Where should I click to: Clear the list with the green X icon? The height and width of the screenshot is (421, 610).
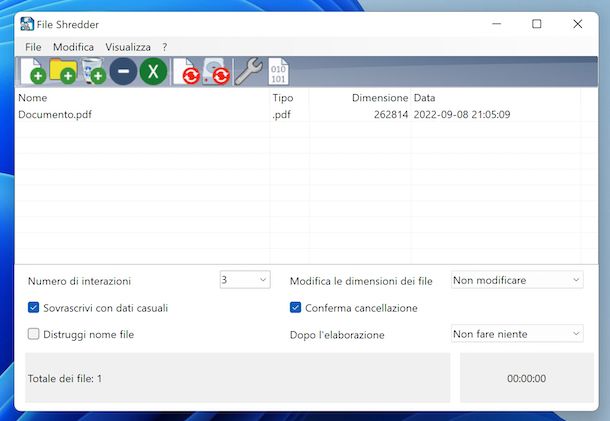pos(153,71)
